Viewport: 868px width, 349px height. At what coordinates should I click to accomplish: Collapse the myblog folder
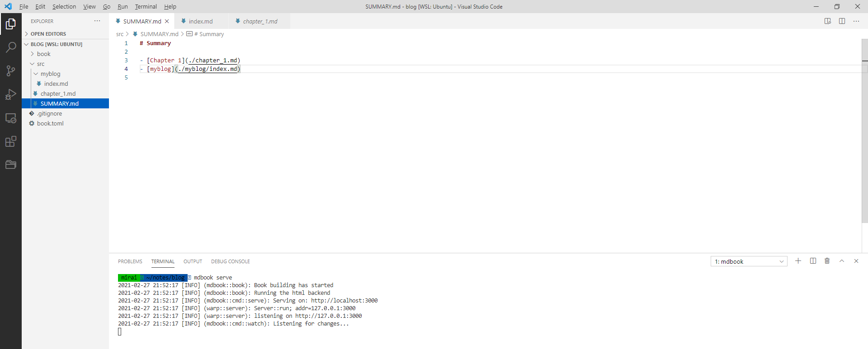pyautogui.click(x=65, y=74)
